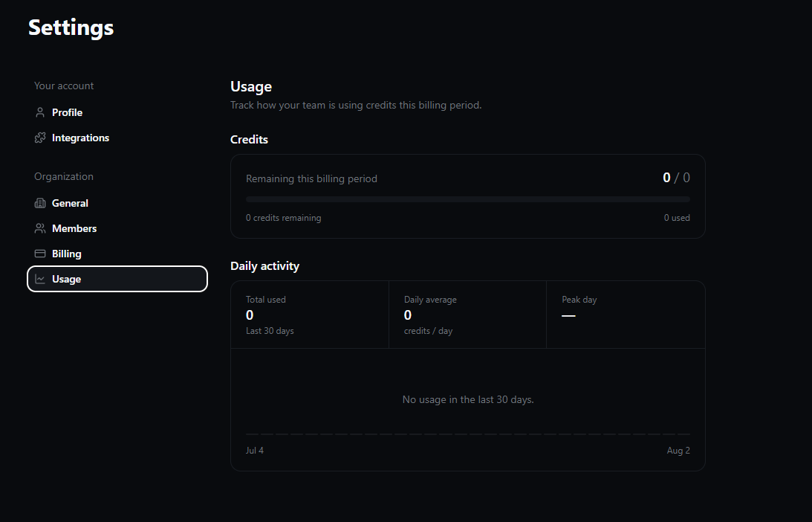Viewport: 812px width, 522px height.
Task: Open General organization settings
Action: click(x=117, y=203)
